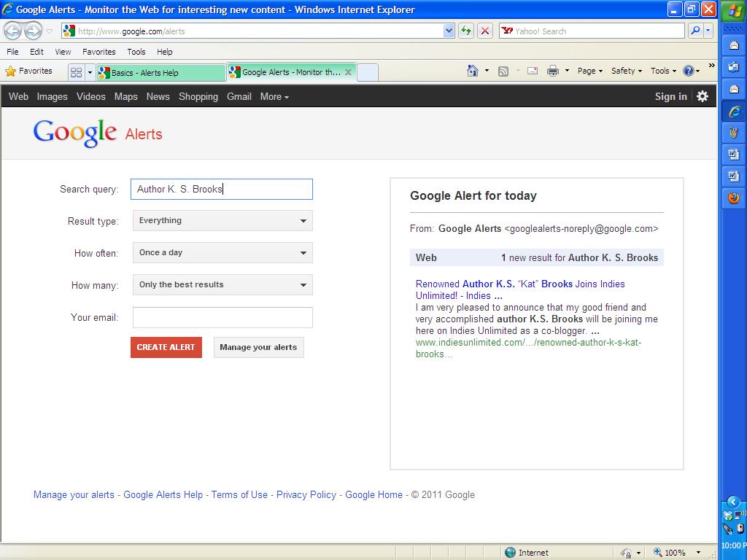This screenshot has width=747, height=560.
Task: Open the File menu
Action: point(13,52)
